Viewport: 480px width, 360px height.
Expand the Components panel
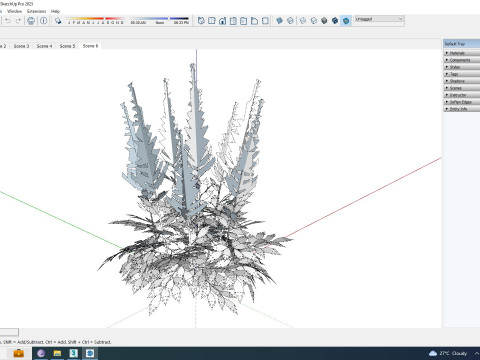pyautogui.click(x=462, y=60)
